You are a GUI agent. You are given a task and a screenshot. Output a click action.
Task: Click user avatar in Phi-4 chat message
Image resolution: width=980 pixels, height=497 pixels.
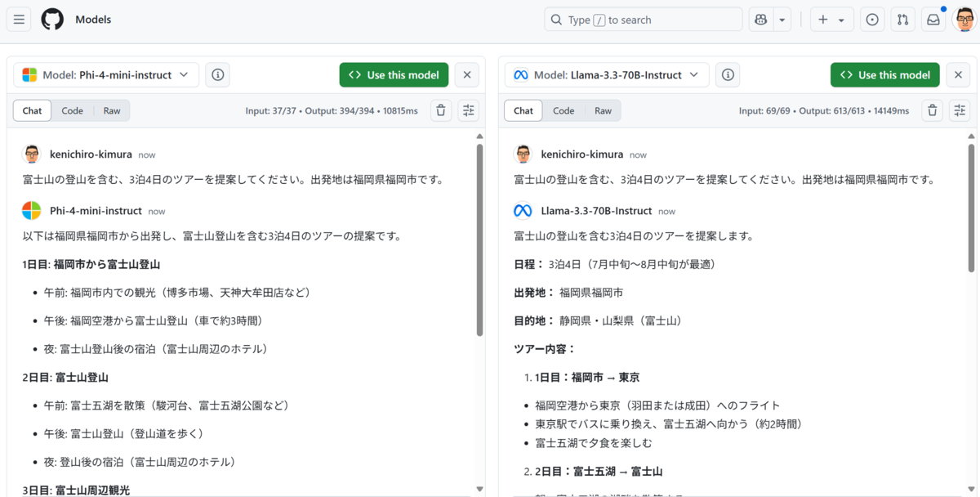tap(32, 154)
